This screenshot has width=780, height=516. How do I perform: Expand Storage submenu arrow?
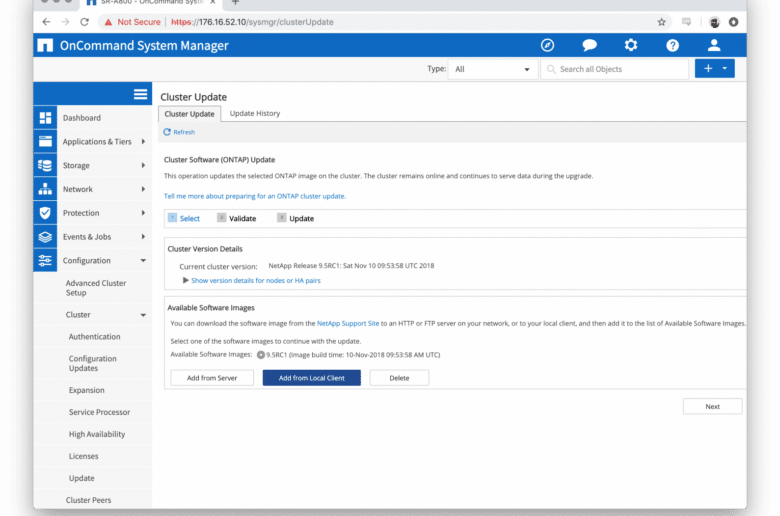143,165
